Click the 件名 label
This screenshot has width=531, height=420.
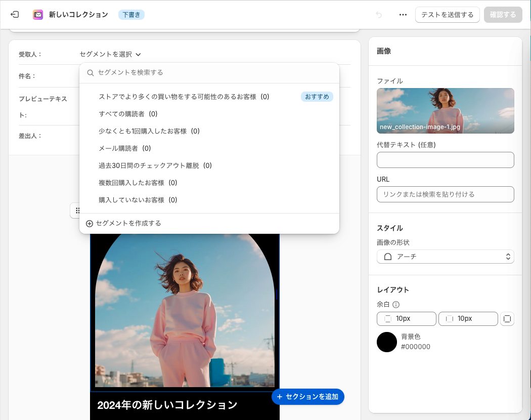click(x=27, y=76)
